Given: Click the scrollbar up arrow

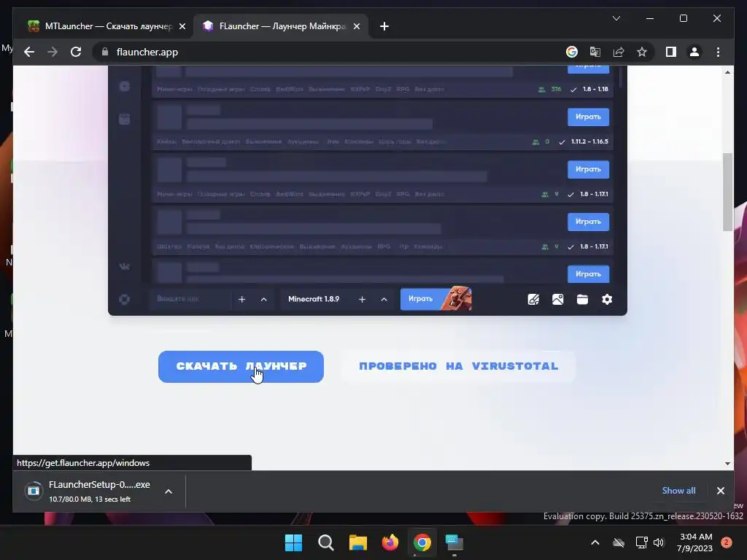Looking at the screenshot, I should (x=727, y=72).
